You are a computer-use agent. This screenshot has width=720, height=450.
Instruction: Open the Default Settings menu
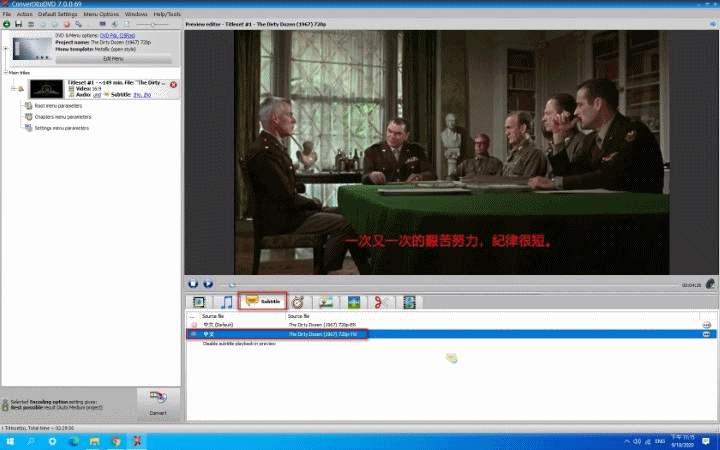tap(57, 14)
